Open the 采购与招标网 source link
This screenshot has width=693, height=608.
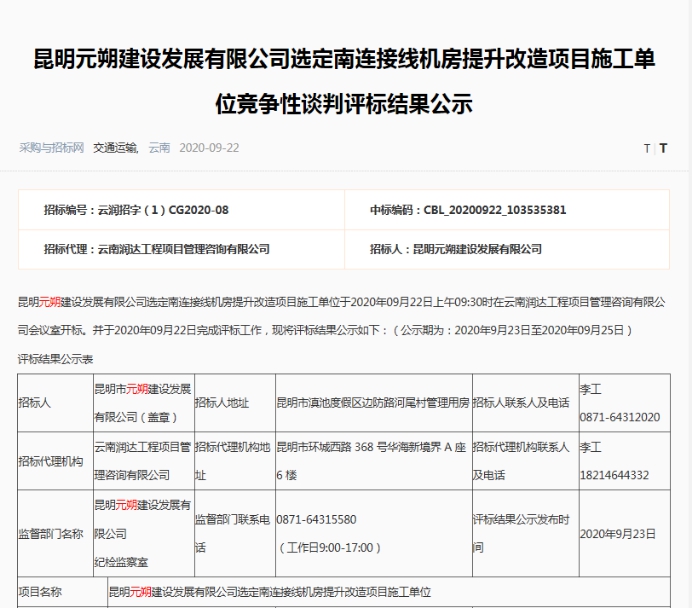(x=52, y=148)
